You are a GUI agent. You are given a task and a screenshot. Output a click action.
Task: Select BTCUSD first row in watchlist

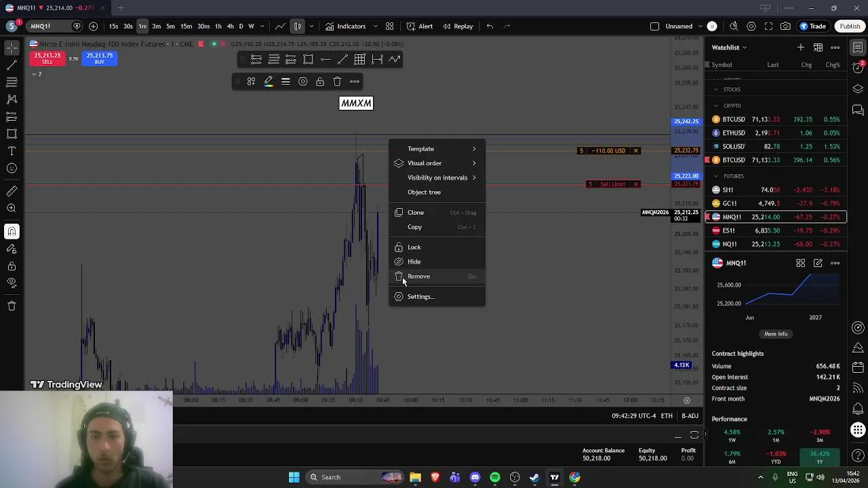pos(776,119)
